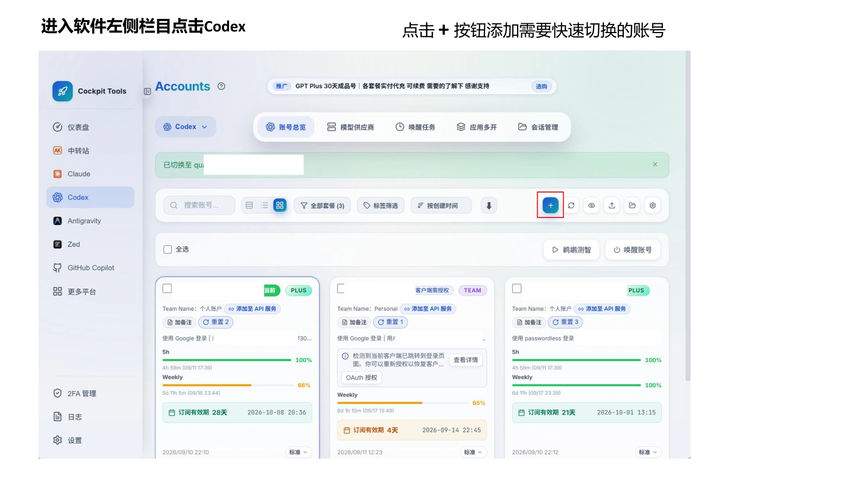Select Codex in the left sidebar
Viewport: 868px width, 488px height.
[x=90, y=197]
